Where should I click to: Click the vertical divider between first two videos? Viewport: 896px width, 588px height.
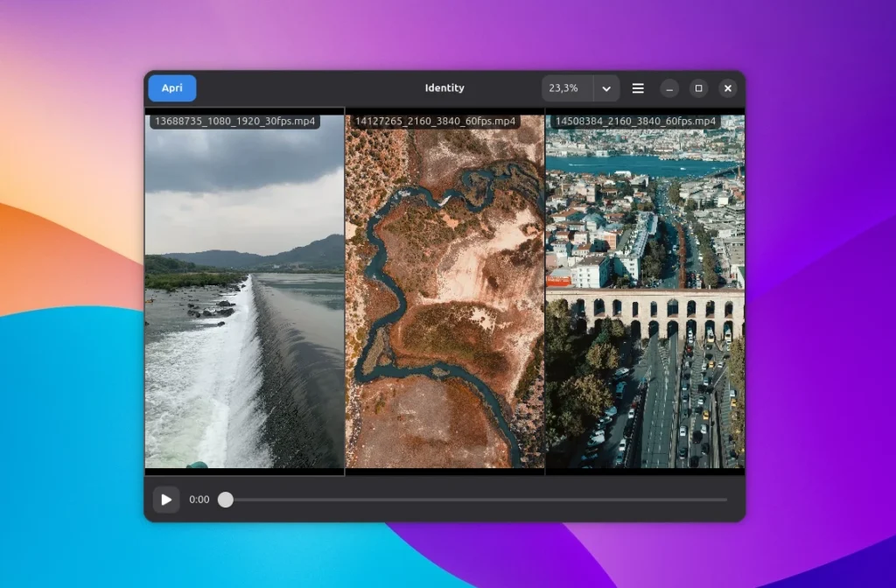345,297
